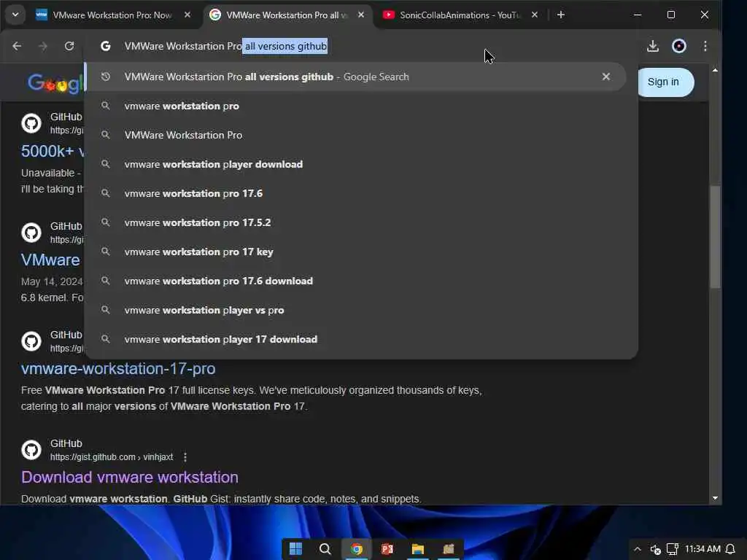Remove the history suggestion with the X
The image size is (747, 560).
coord(606,77)
